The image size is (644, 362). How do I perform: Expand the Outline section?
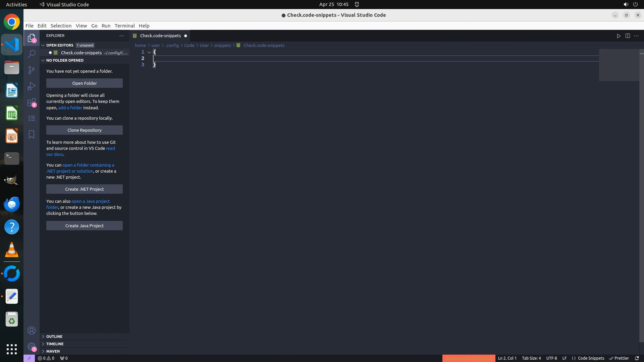54,336
